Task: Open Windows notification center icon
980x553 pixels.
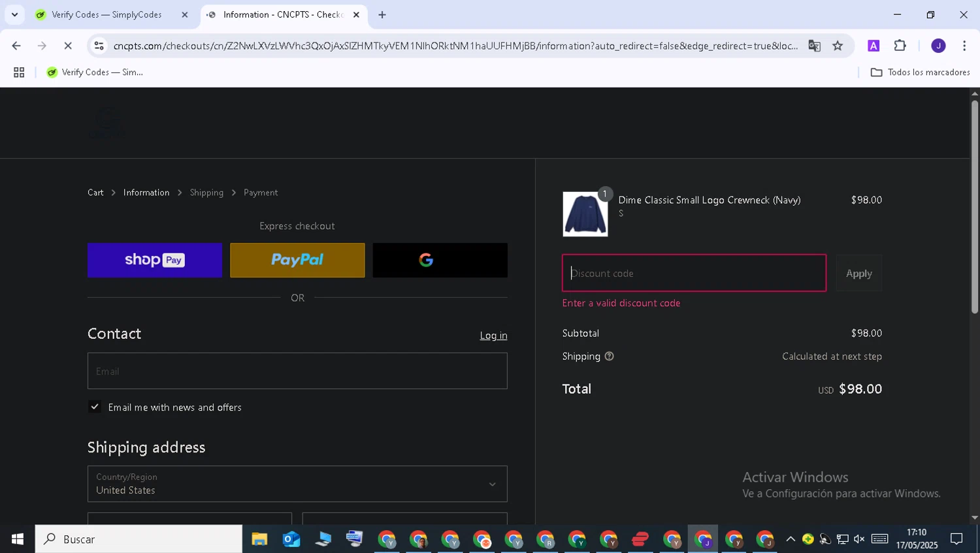Action: (957, 539)
